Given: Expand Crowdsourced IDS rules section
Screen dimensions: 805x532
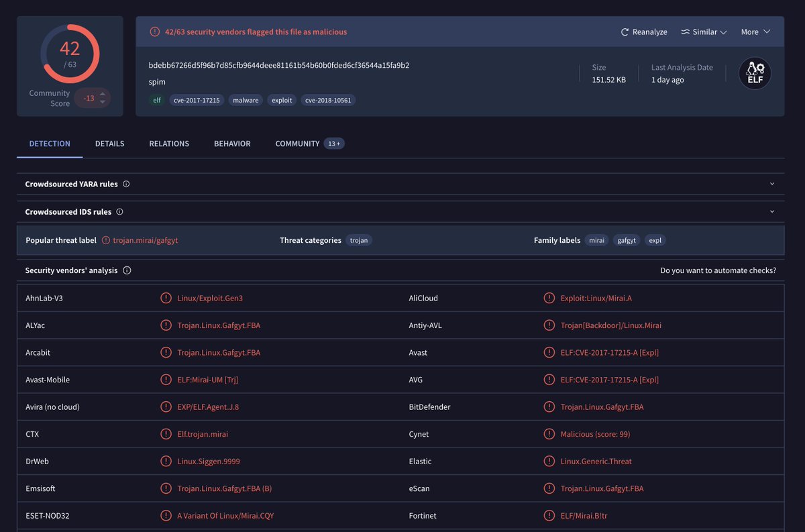Looking at the screenshot, I should click(771, 211).
